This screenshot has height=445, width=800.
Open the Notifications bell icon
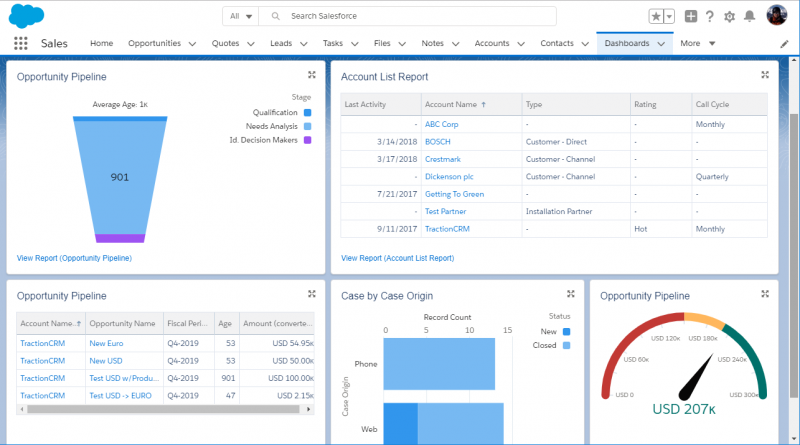point(749,16)
